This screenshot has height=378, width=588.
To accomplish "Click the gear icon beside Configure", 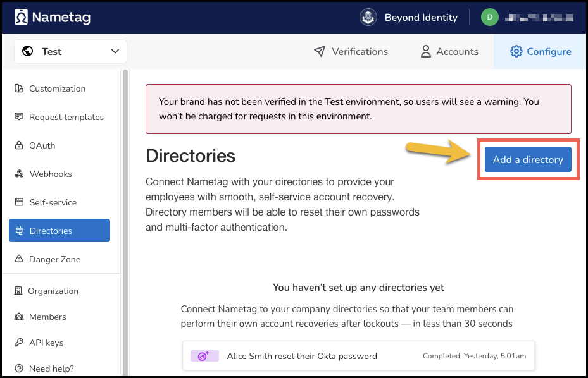I will [516, 52].
